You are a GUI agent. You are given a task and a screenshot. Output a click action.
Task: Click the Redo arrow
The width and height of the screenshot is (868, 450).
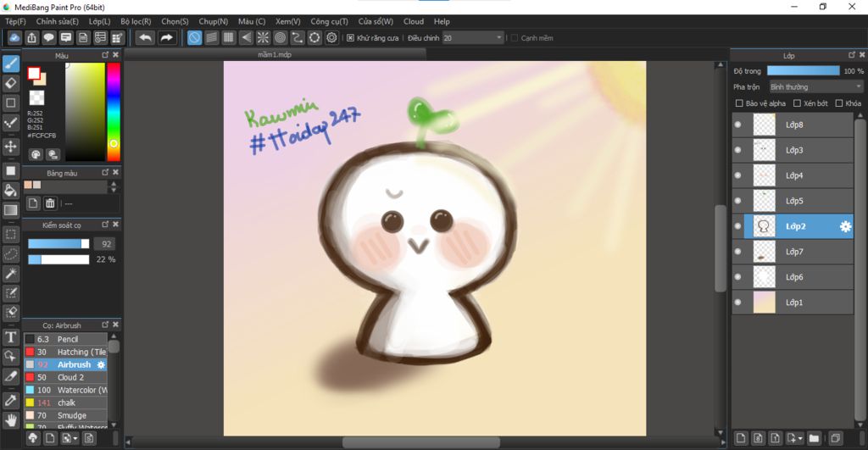pos(166,37)
